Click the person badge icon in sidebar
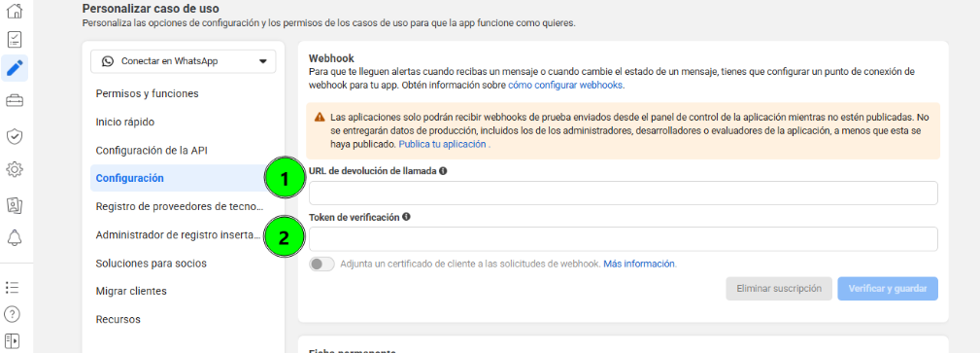This screenshot has height=353, width=980. 15,204
